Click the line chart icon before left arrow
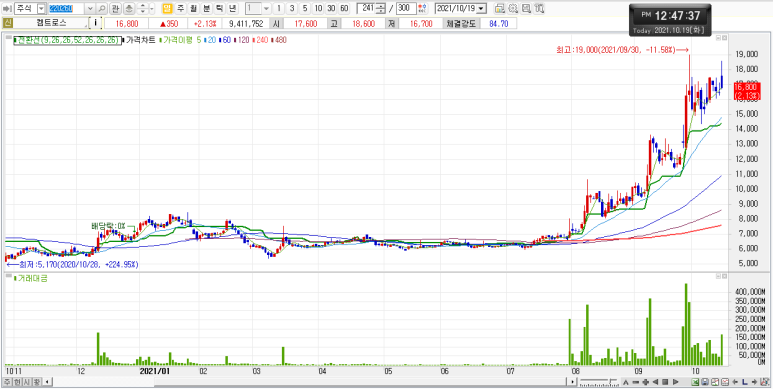Viewport: 773px width, 389px height. 725,382
